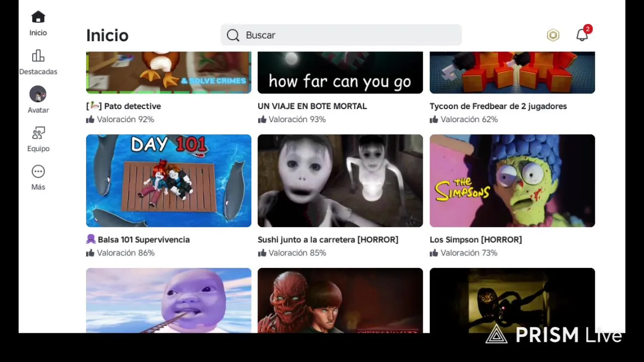Click the thumbs-up icon under Los Simpson [HORROR]
The image size is (644, 362).
[434, 253]
